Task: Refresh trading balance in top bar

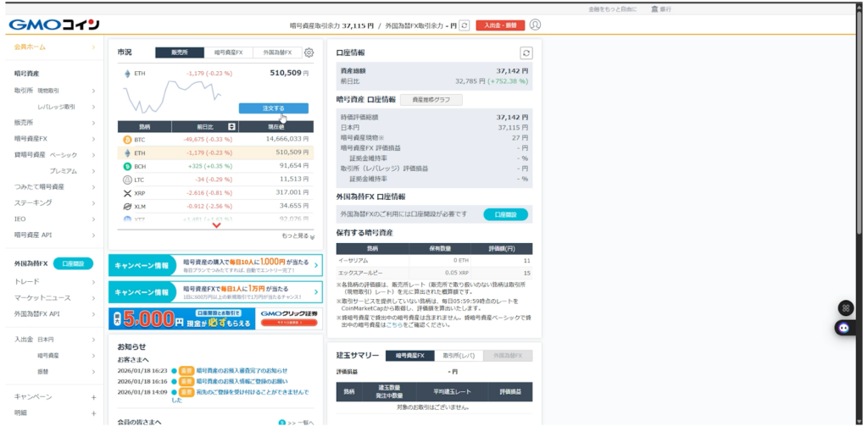Action: point(464,25)
